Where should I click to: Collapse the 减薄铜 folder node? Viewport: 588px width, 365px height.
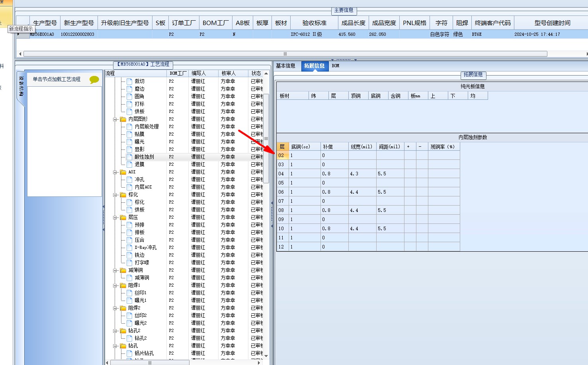[x=115, y=270]
